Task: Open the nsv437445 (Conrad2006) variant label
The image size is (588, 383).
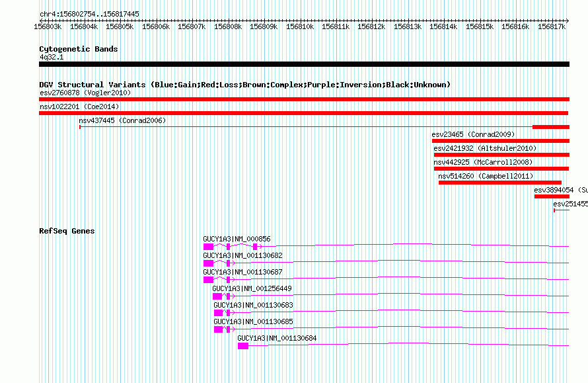Action: 122,120
